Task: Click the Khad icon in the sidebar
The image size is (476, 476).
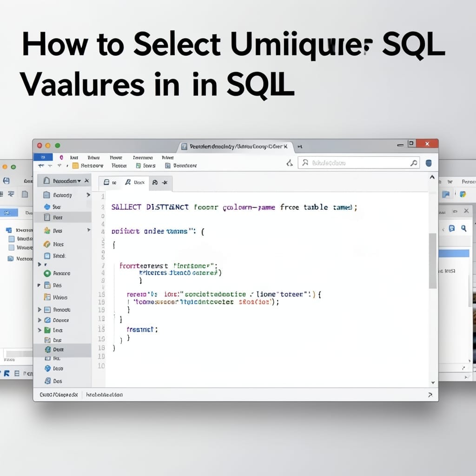Action: click(x=47, y=256)
